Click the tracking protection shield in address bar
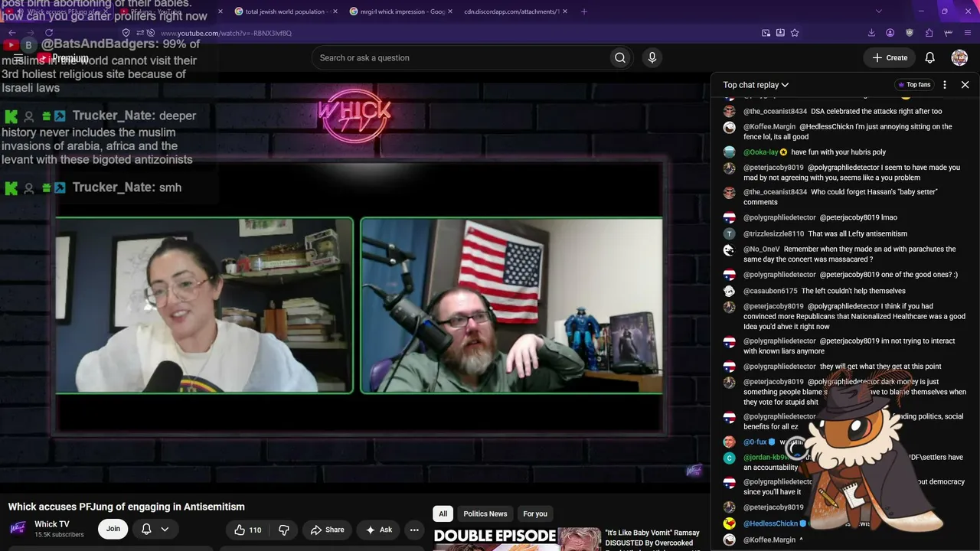The width and height of the screenshot is (980, 551). (126, 33)
